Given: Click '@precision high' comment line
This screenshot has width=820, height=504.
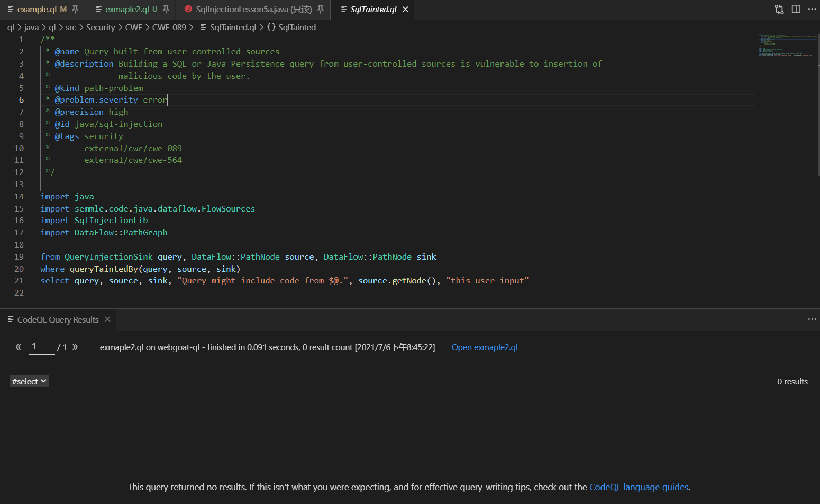Looking at the screenshot, I should [x=87, y=112].
